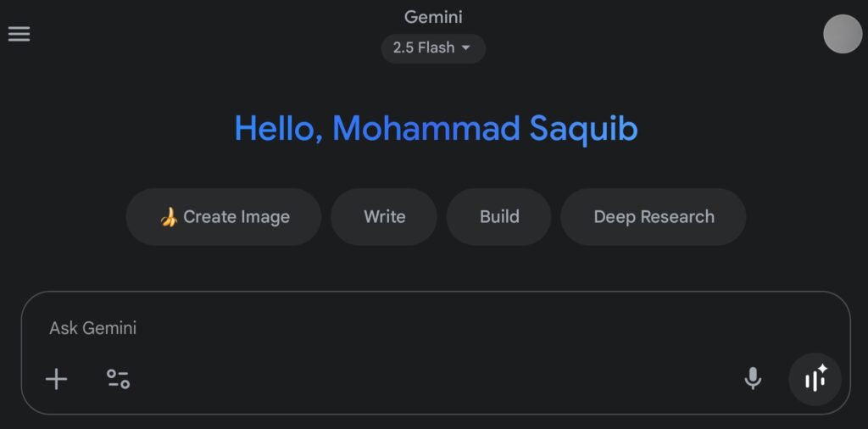This screenshot has width=868, height=429.
Task: Click the Gemini title at the top
Action: (x=433, y=17)
